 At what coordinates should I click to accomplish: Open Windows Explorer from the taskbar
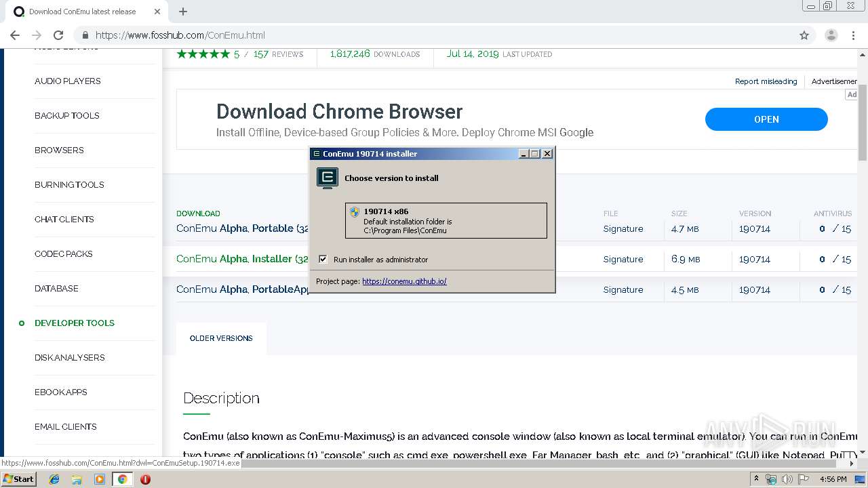coord(77,479)
